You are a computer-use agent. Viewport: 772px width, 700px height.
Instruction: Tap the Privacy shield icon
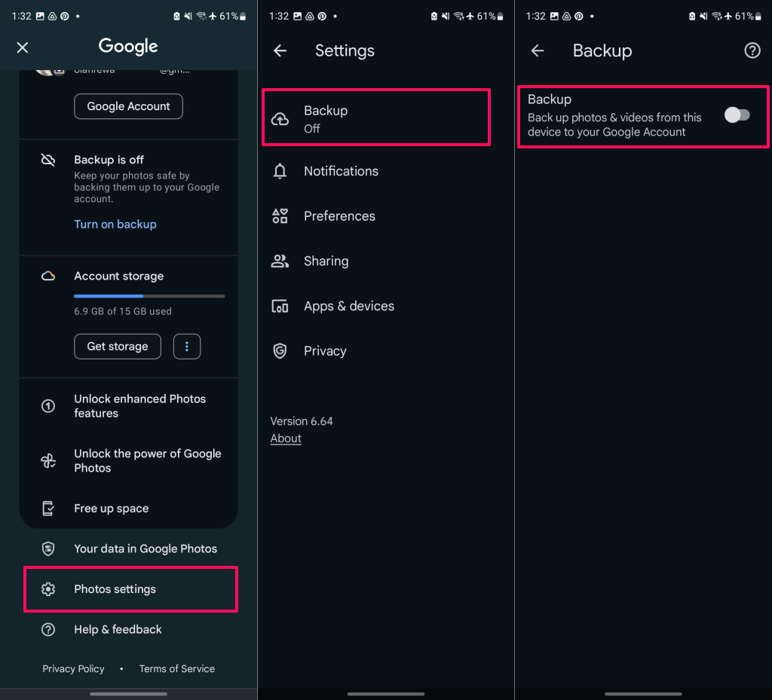point(280,351)
